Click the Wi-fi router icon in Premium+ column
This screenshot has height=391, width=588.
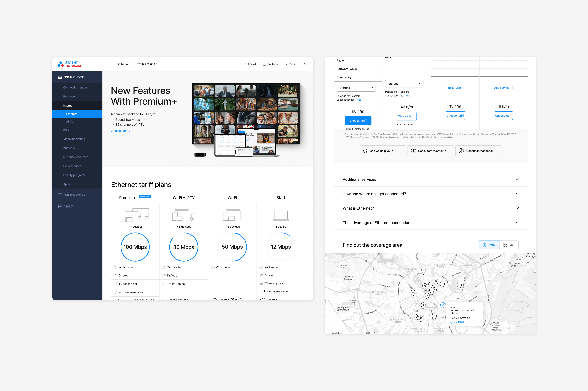coord(116,267)
